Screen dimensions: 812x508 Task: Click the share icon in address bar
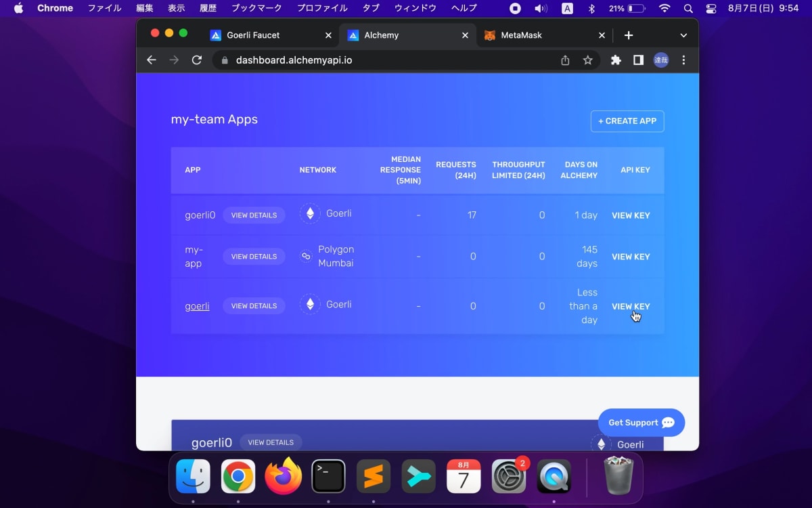pyautogui.click(x=565, y=60)
